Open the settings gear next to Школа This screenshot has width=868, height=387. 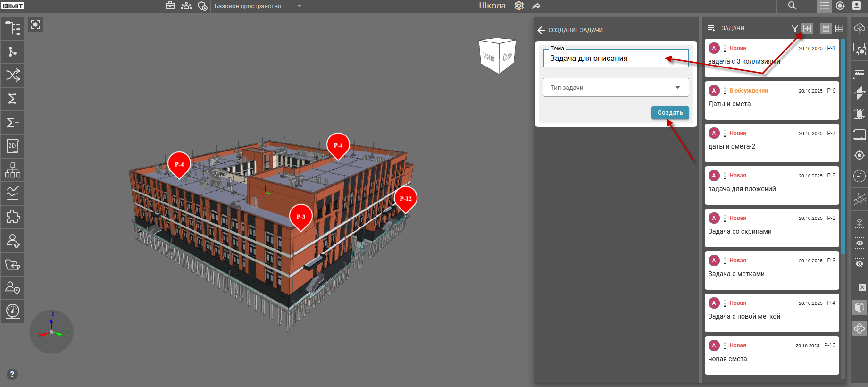click(519, 6)
